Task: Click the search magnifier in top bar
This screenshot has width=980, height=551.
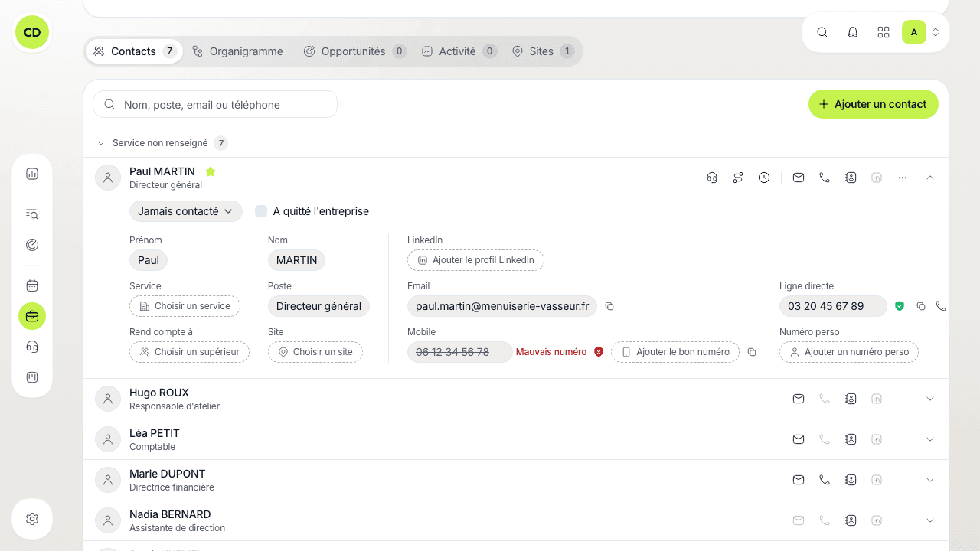Action: click(822, 32)
